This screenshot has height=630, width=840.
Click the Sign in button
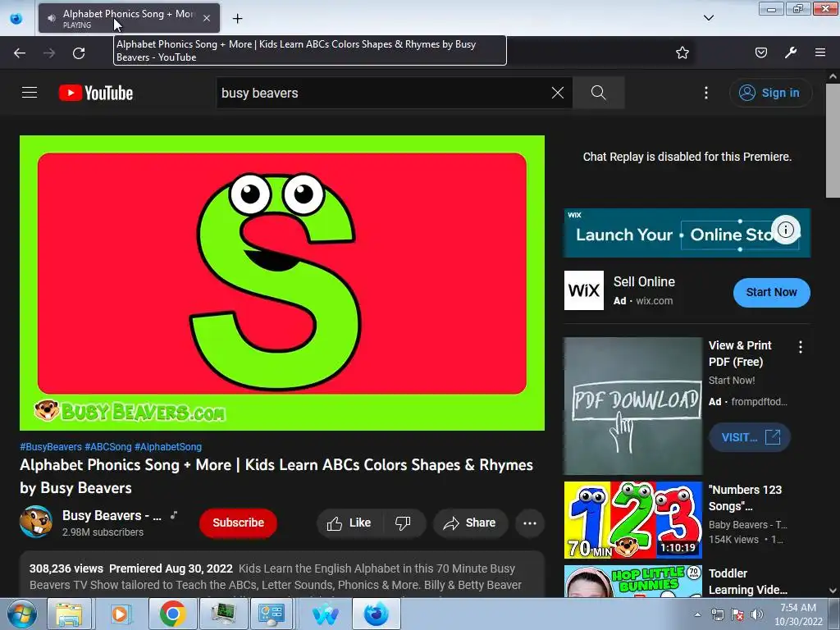770,93
